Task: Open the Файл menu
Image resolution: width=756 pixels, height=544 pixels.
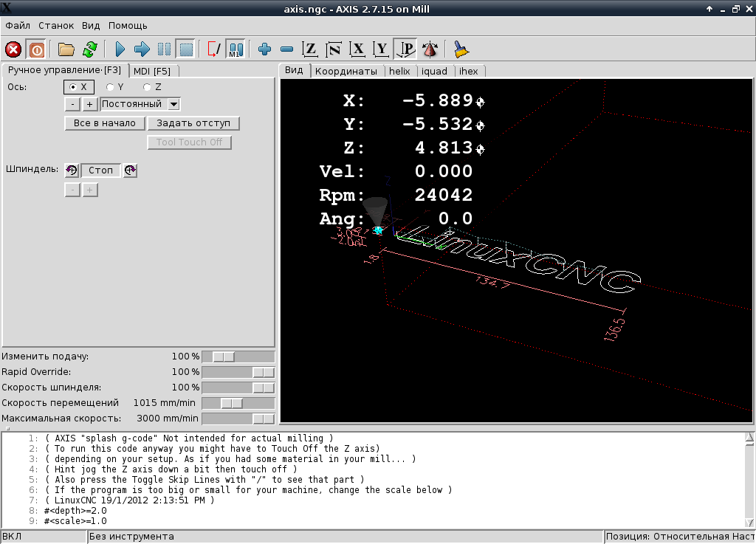Action: [18, 26]
